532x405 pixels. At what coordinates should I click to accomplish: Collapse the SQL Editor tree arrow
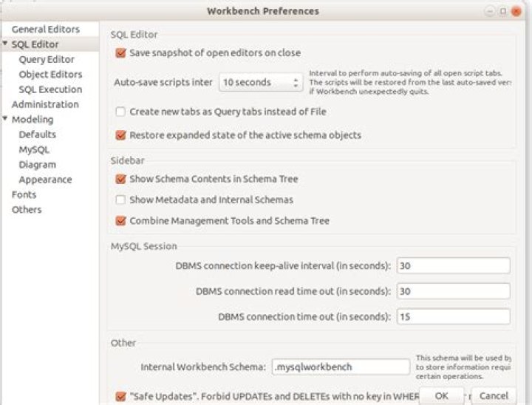(5, 43)
